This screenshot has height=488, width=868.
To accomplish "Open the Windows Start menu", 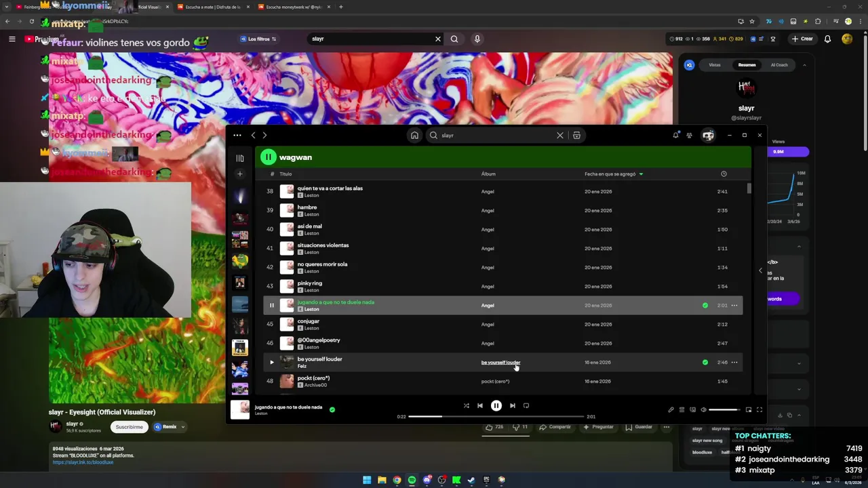I will 367,480.
